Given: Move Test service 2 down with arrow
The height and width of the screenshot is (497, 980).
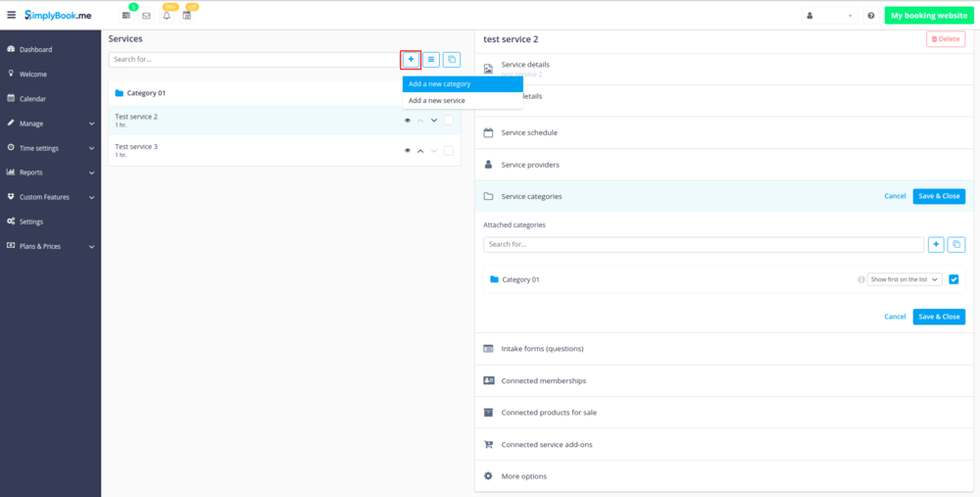Looking at the screenshot, I should pyautogui.click(x=434, y=121).
